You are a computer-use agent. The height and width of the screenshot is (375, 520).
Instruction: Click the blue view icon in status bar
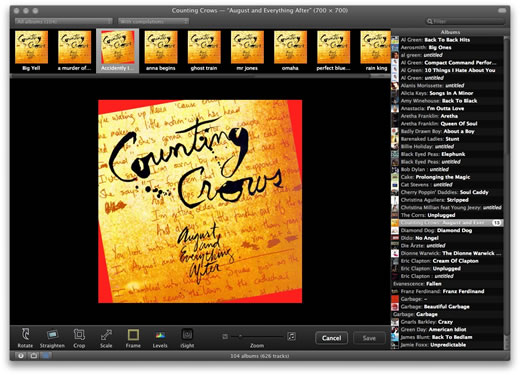coord(46,356)
